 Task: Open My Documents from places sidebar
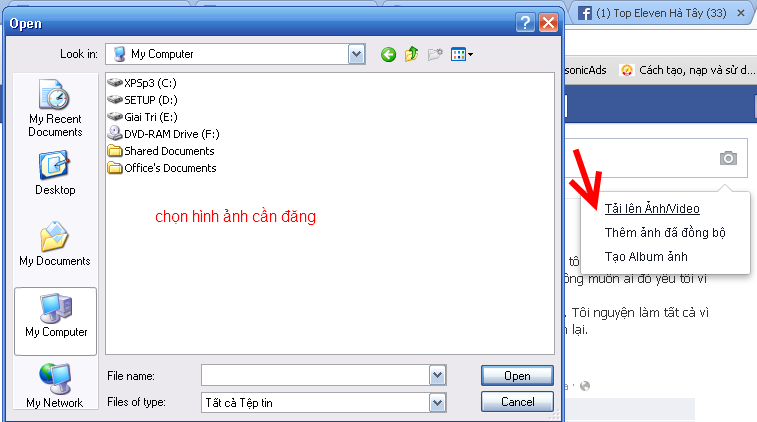(55, 244)
